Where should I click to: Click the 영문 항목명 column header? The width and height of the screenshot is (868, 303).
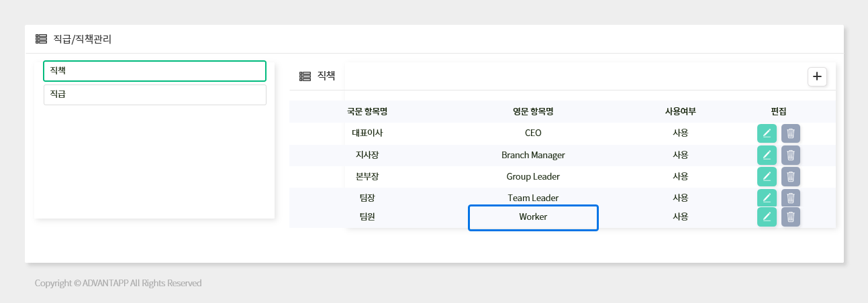[533, 111]
